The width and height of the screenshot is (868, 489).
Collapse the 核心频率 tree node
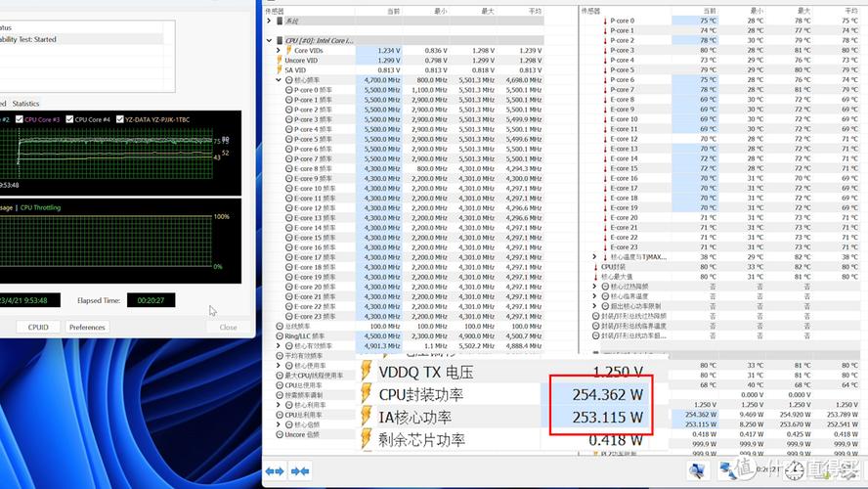279,80
